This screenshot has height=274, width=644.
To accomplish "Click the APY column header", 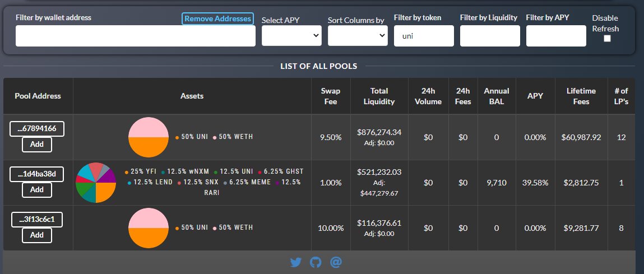I will coord(535,96).
